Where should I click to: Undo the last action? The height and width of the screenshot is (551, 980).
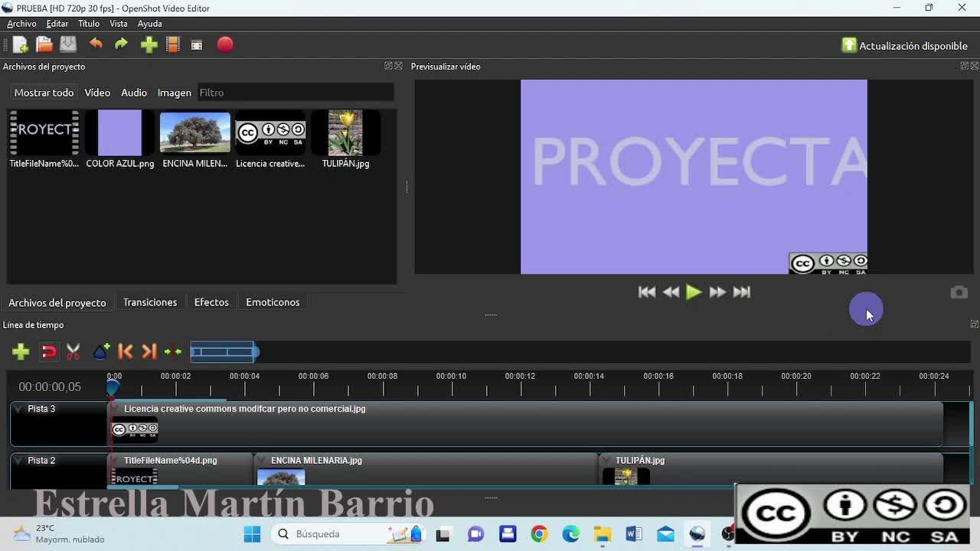pyautogui.click(x=96, y=44)
